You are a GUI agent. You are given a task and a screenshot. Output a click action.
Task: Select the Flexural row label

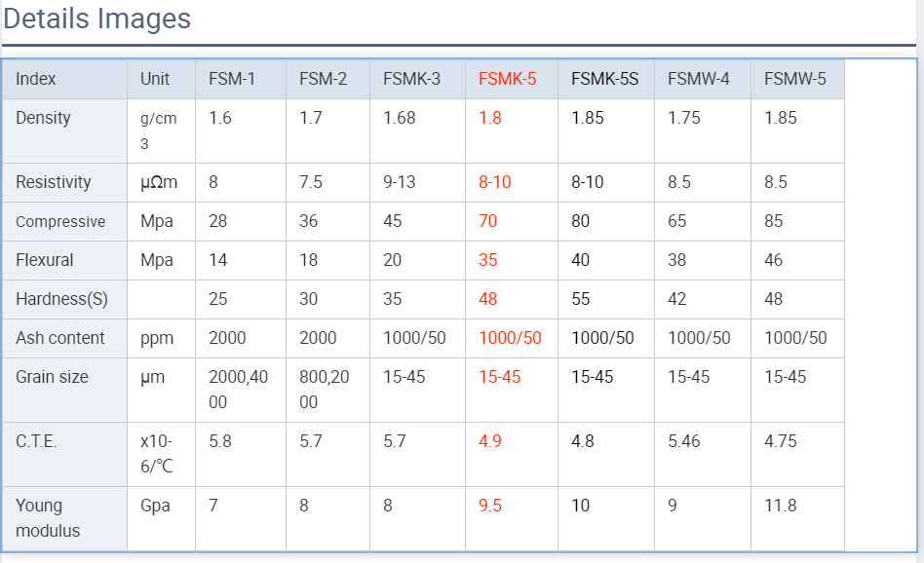point(44,260)
